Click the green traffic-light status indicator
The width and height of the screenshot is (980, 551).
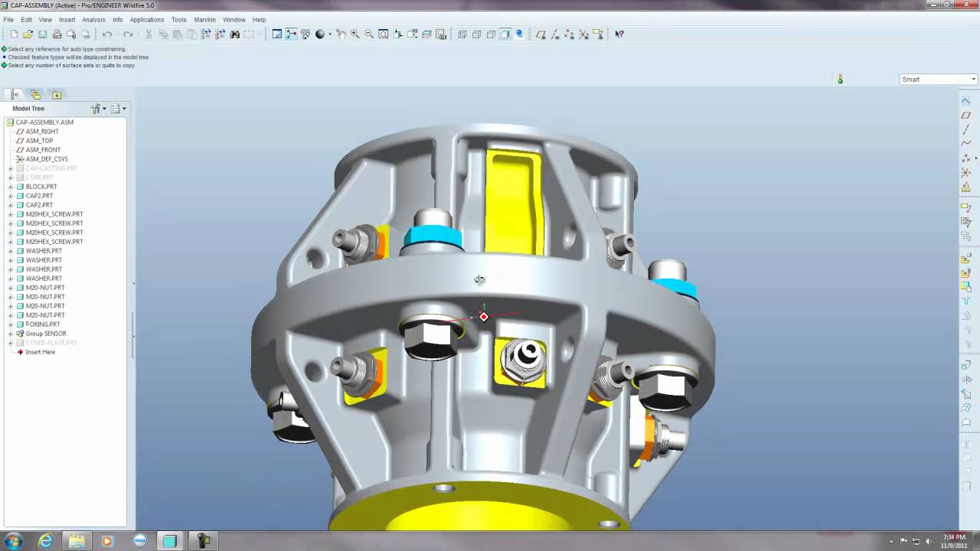click(x=840, y=80)
